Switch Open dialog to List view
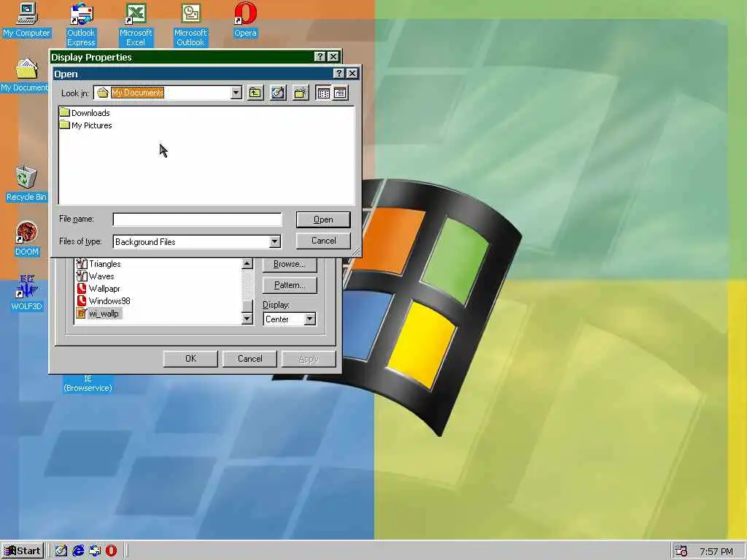This screenshot has width=747, height=560. coord(323,93)
